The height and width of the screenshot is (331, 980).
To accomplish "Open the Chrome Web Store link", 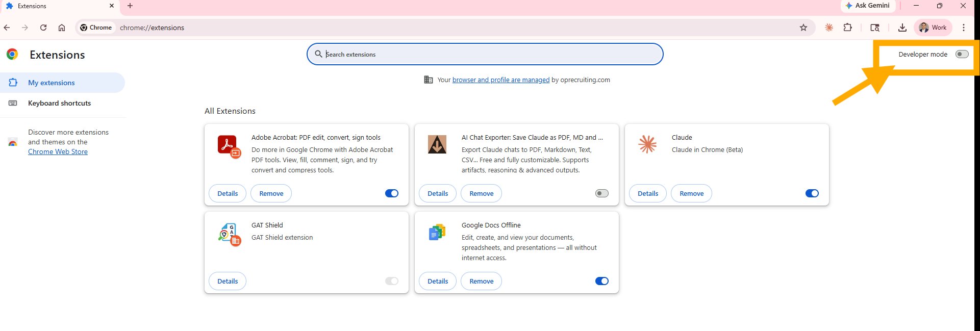I will pyautogui.click(x=58, y=151).
